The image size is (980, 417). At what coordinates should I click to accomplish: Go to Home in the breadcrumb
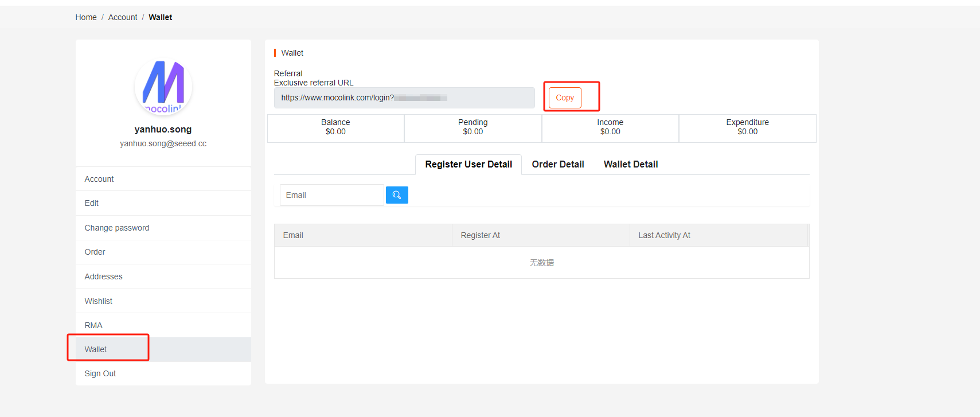(x=86, y=17)
